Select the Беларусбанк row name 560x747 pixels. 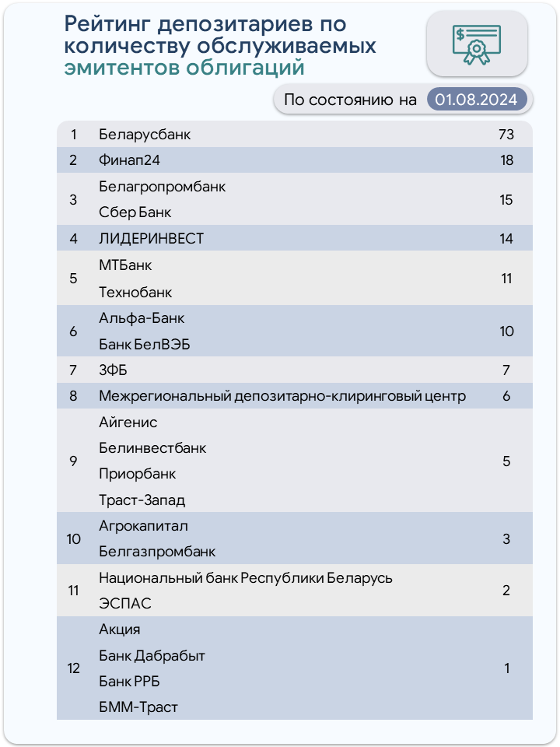[145, 135]
